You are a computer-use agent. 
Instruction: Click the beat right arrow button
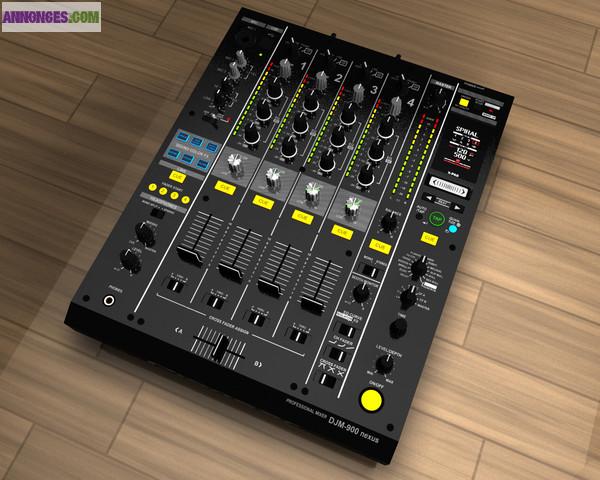click(458, 207)
